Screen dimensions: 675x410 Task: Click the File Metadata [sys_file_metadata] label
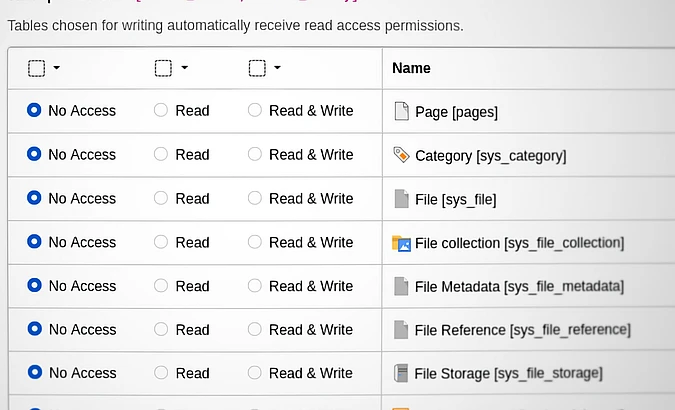tap(519, 287)
